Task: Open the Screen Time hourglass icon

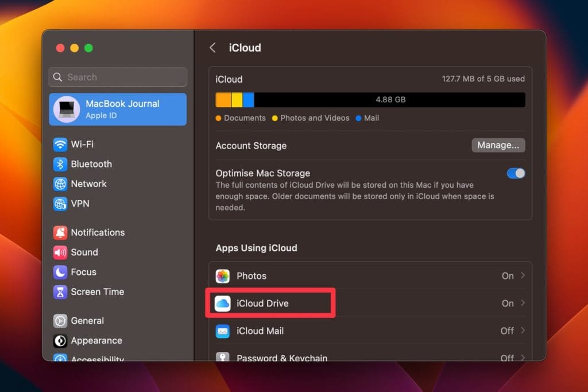Action: pyautogui.click(x=60, y=292)
